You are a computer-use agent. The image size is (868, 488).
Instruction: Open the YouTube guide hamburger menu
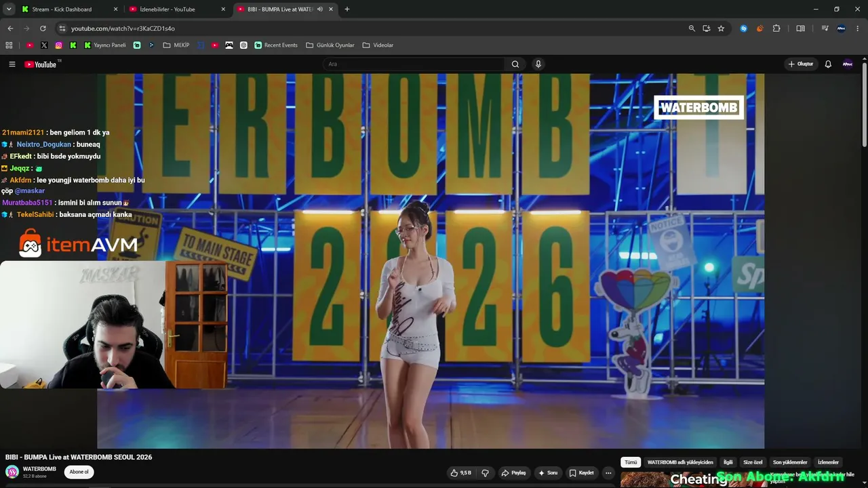click(12, 64)
